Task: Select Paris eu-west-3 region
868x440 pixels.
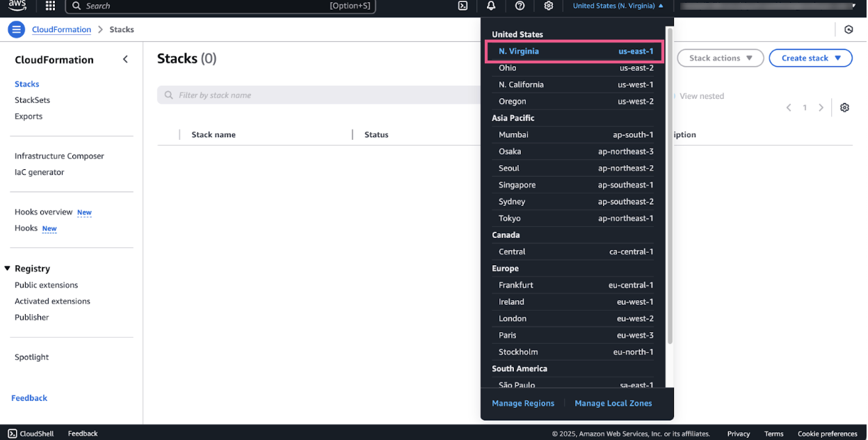Action: click(x=576, y=335)
